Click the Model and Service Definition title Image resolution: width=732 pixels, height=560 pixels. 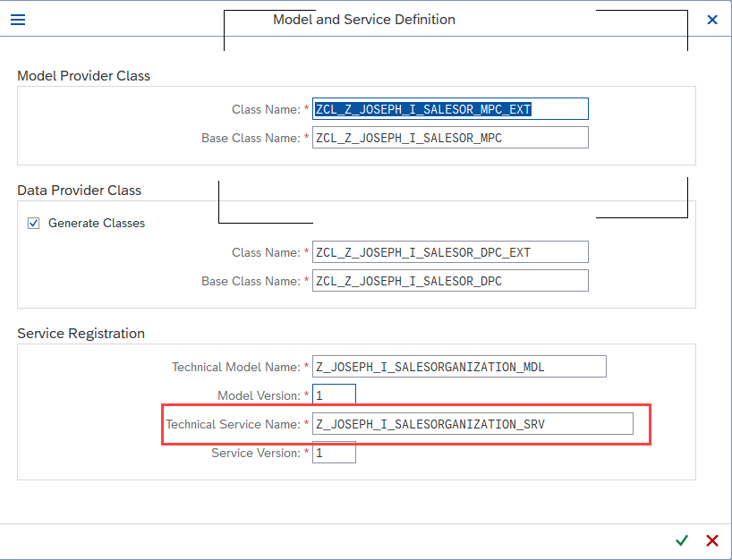(x=364, y=20)
